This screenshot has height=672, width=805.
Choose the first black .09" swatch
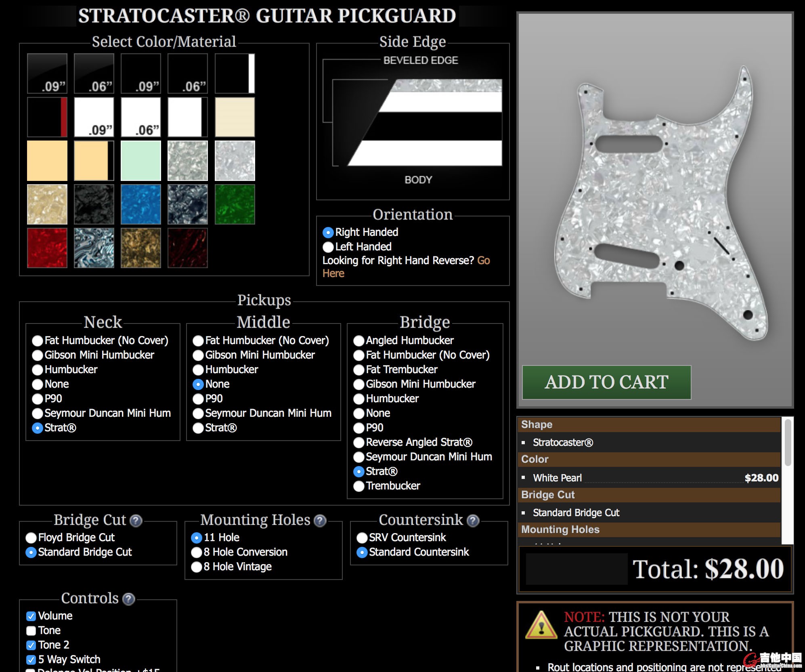(x=47, y=73)
